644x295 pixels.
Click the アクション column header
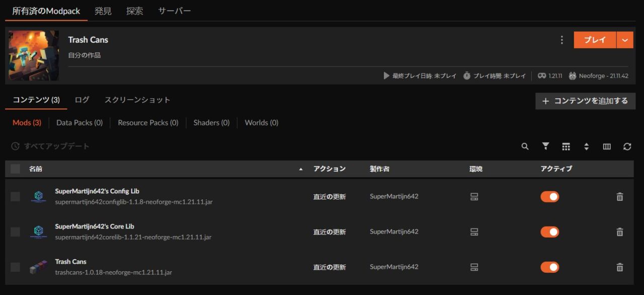(x=330, y=169)
